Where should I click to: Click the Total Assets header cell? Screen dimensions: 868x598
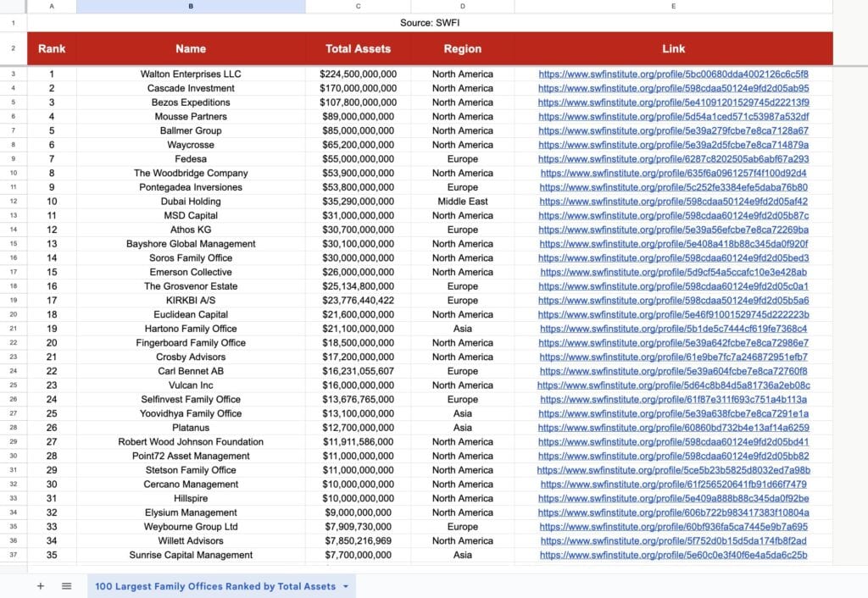358,49
